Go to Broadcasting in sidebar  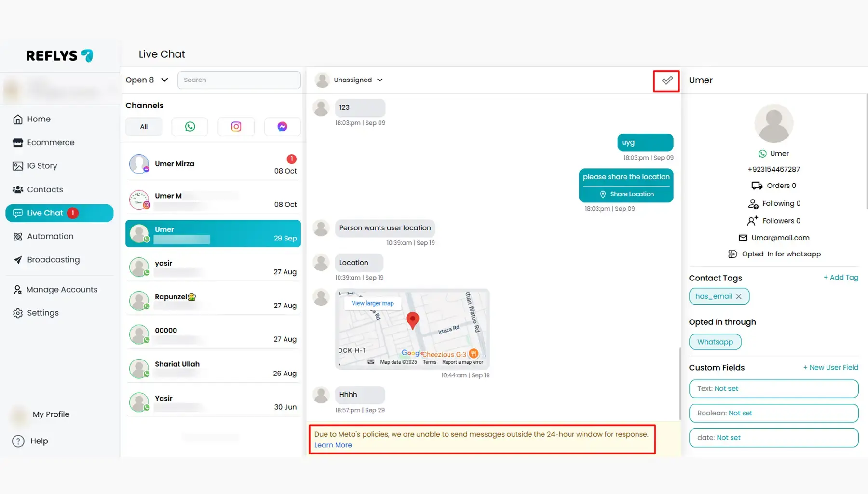(x=53, y=260)
